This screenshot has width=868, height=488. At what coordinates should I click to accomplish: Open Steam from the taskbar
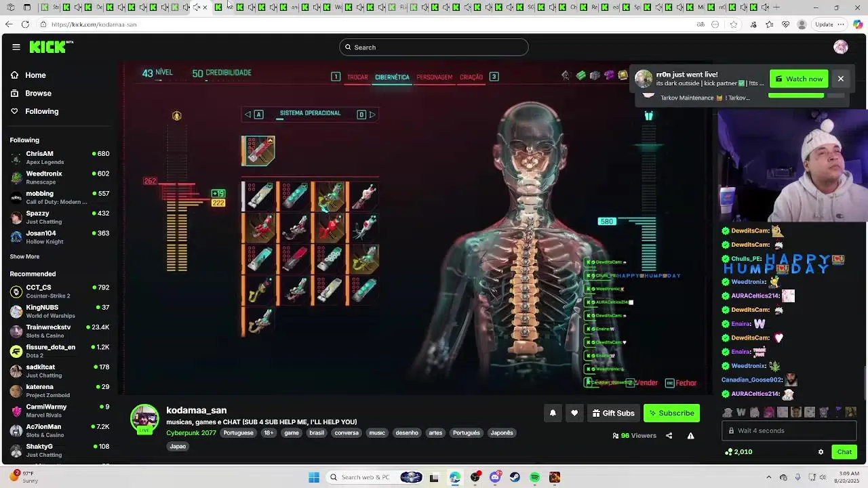[515, 477]
